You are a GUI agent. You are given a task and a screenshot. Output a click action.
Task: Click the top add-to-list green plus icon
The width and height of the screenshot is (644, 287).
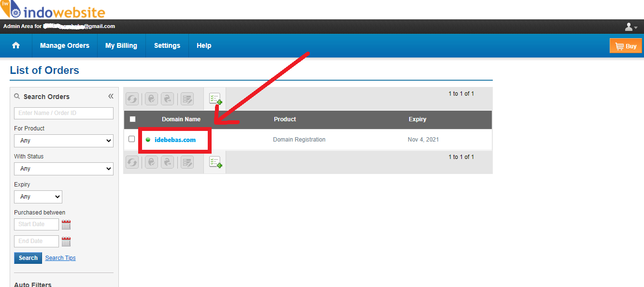pos(215,99)
